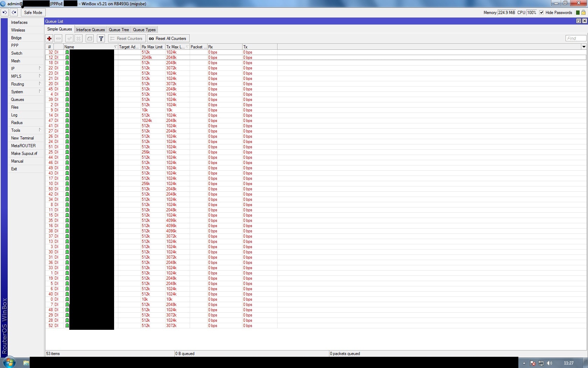Click the Remove (minus) toolbar icon
This screenshot has width=588, height=368.
point(58,39)
